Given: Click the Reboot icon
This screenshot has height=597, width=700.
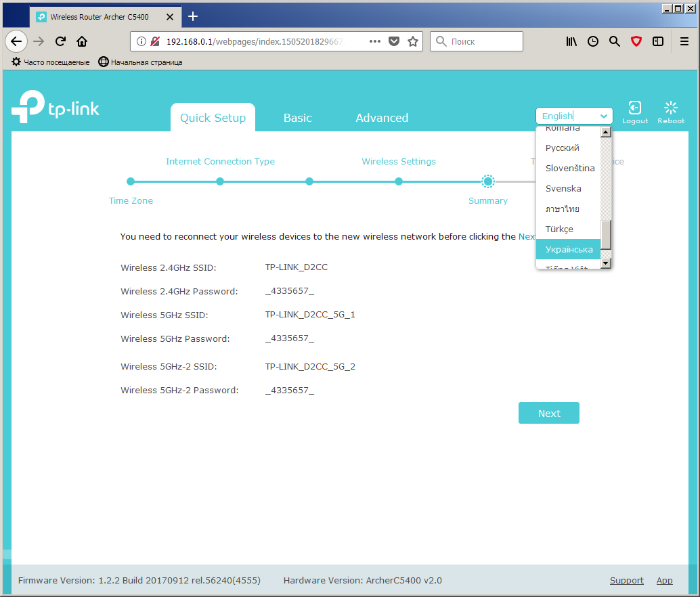Looking at the screenshot, I should [670, 108].
